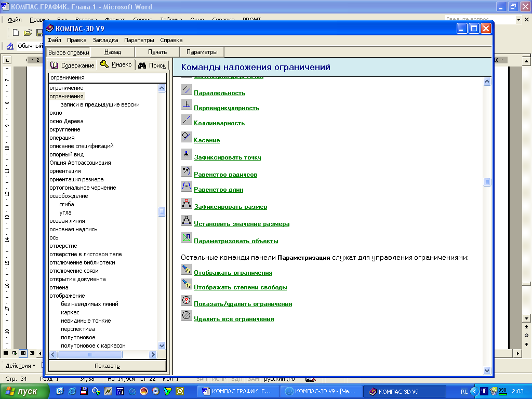
Task: Open the Закладка menu
Action: pyautogui.click(x=105, y=40)
